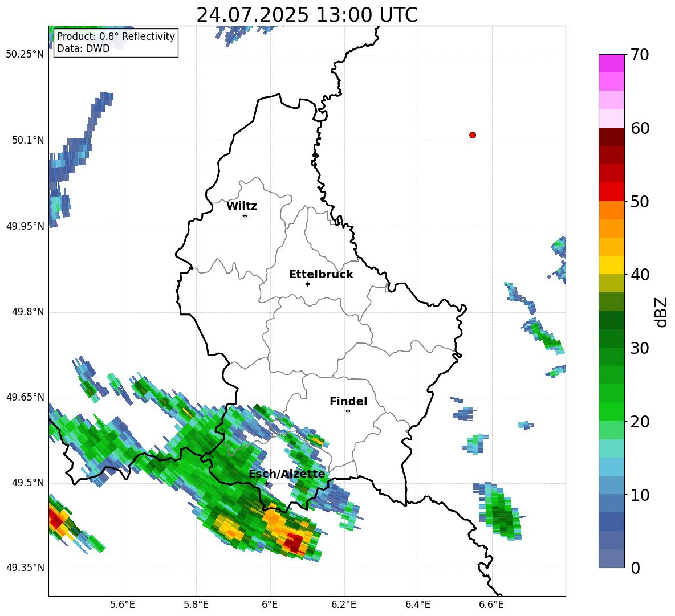Click the 'Data: DWD' text

[x=83, y=48]
